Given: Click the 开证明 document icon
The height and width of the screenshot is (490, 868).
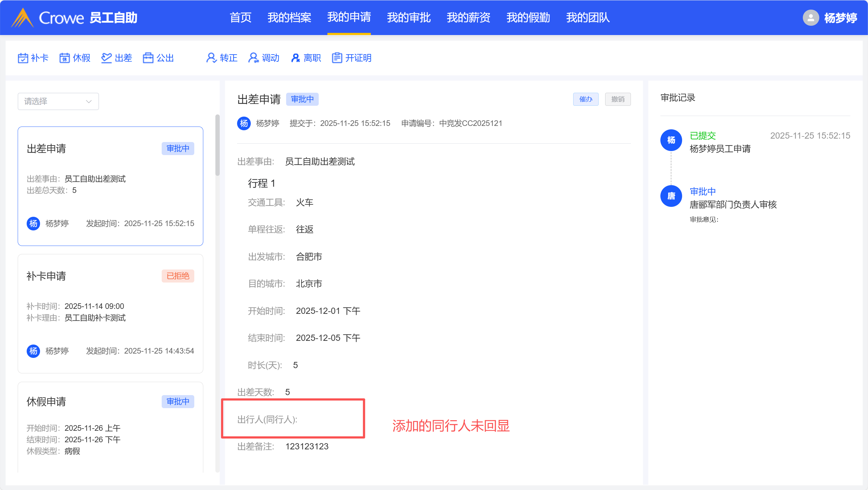Looking at the screenshot, I should 337,58.
